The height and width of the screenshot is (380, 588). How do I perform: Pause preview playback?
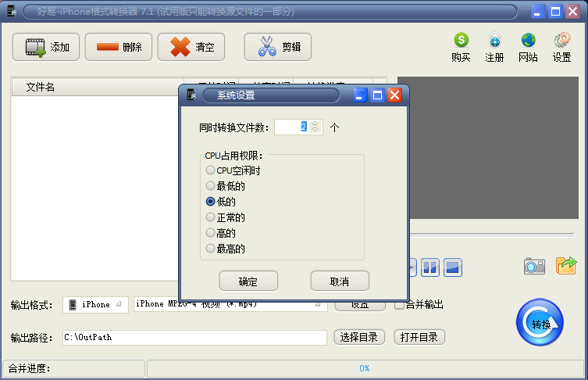click(430, 267)
